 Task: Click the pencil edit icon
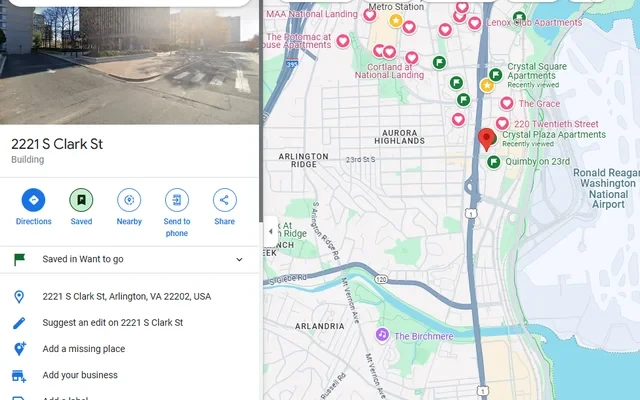[x=19, y=323]
